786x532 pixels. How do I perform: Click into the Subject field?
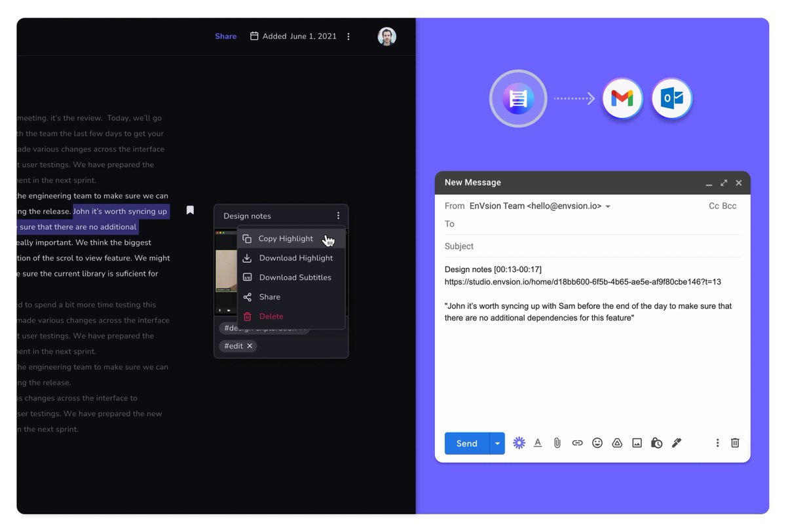tap(593, 246)
